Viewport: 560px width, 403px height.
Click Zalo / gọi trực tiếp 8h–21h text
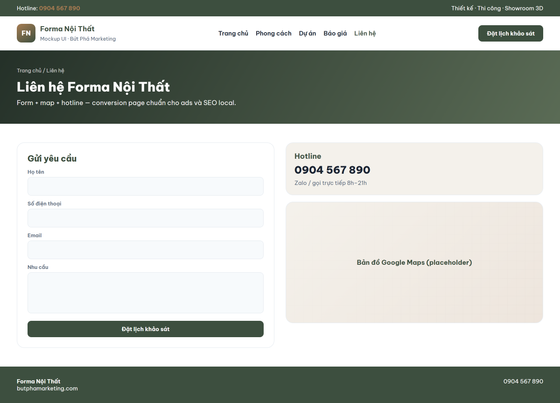(x=331, y=183)
